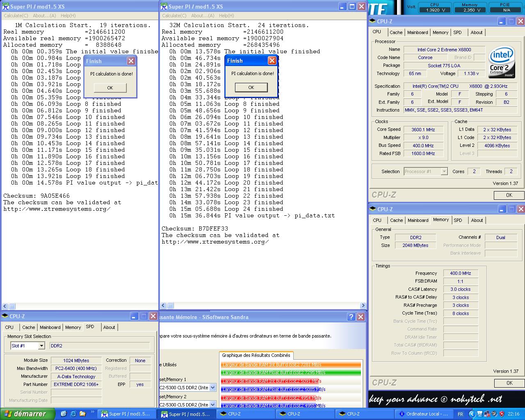Viewport: 525px width, 420px height.
Task: Select Mainboard tab in Memory CPU-Z window
Action: coord(418,220)
